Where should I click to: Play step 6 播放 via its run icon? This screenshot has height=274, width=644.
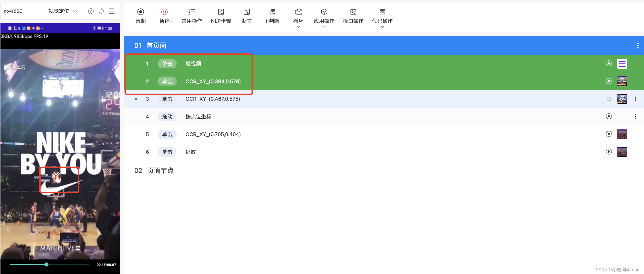(x=609, y=152)
